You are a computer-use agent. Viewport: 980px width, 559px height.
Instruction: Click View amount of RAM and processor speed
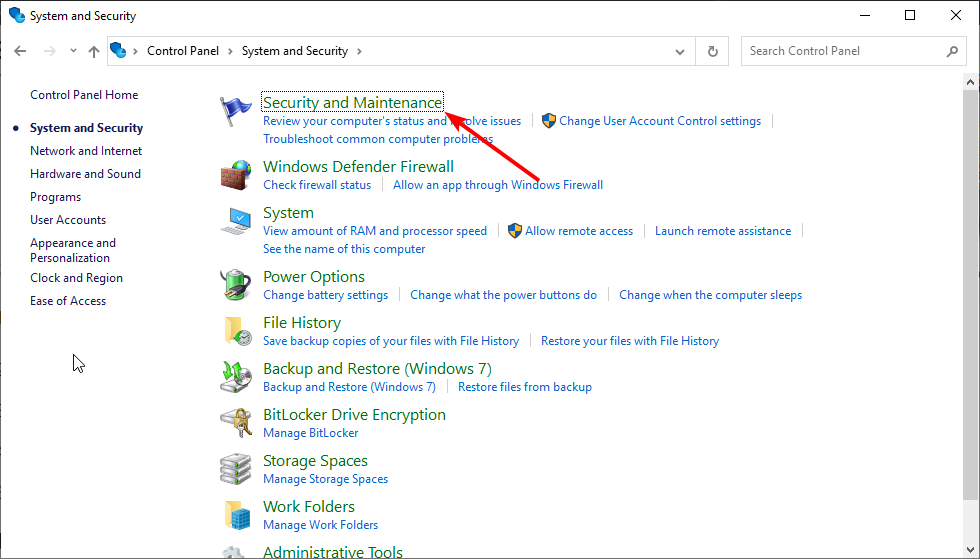click(375, 231)
